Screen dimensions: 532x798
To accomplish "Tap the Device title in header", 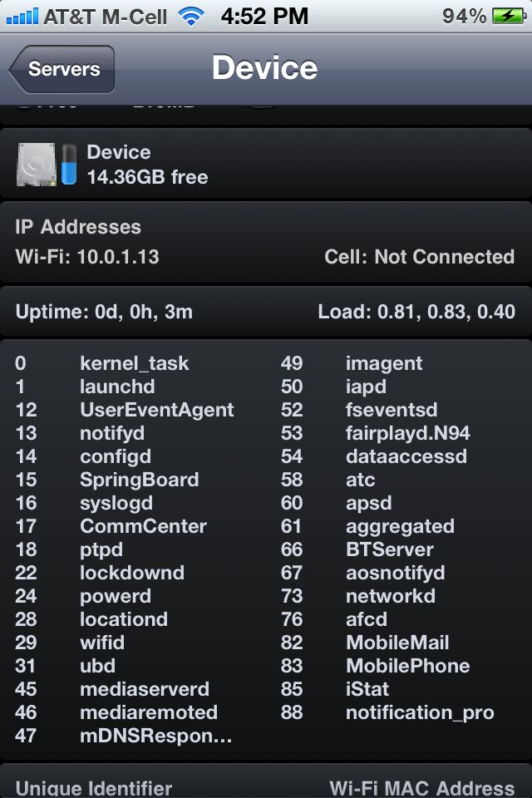I will tap(264, 67).
